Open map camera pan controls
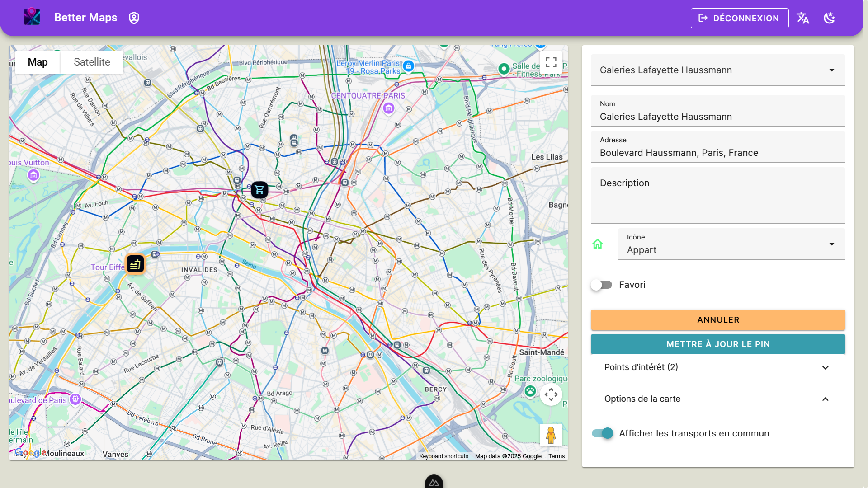The image size is (868, 488). pos(551,394)
